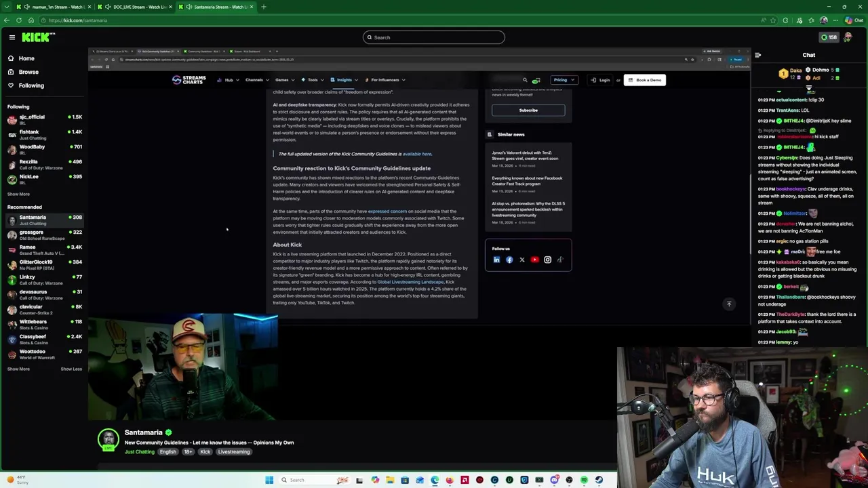
Task: Open WoodBaby followed channel
Action: coord(44,149)
